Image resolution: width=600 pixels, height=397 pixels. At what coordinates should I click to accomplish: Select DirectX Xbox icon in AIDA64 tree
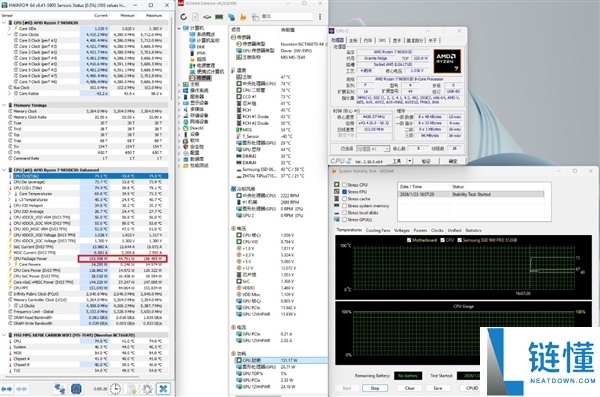tap(186, 128)
